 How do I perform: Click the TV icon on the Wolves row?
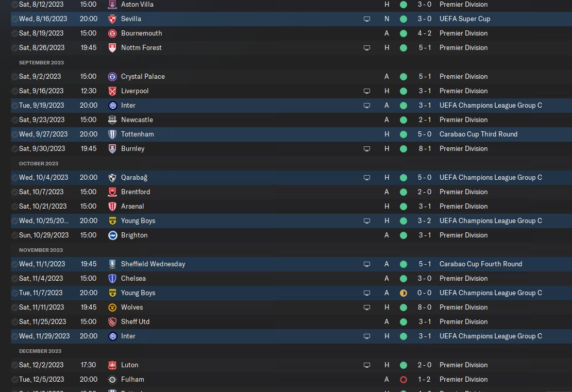[367, 307]
